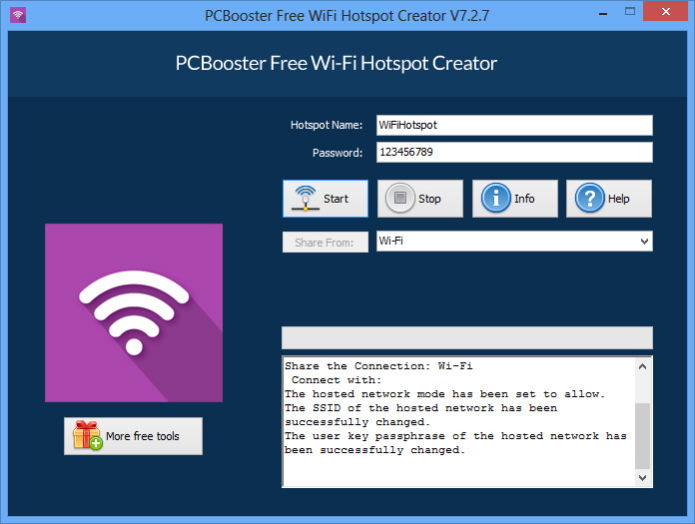This screenshot has width=695, height=524.
Task: Focus the Hotspot Name input field
Action: [514, 125]
